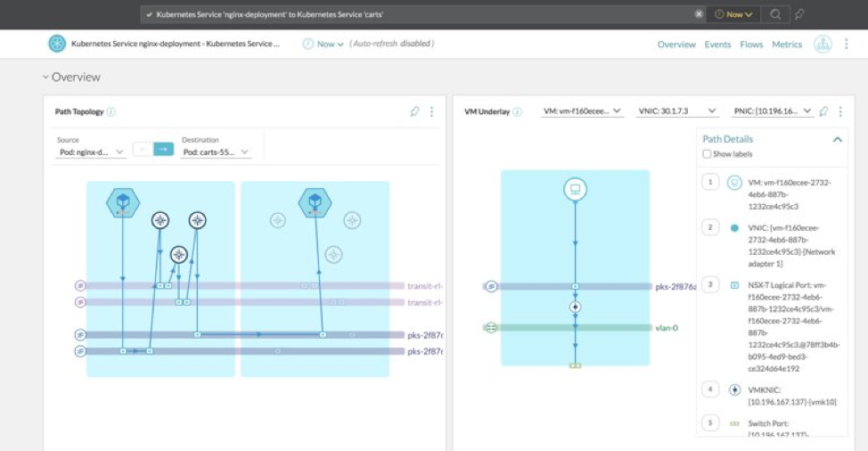
Task: Click the Now time selector in search bar
Action: point(733,14)
